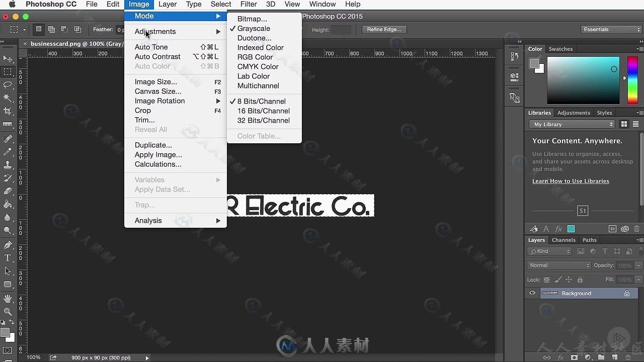Choose Subtract from selection mode button
This screenshot has height=362, width=644.
[x=64, y=30]
